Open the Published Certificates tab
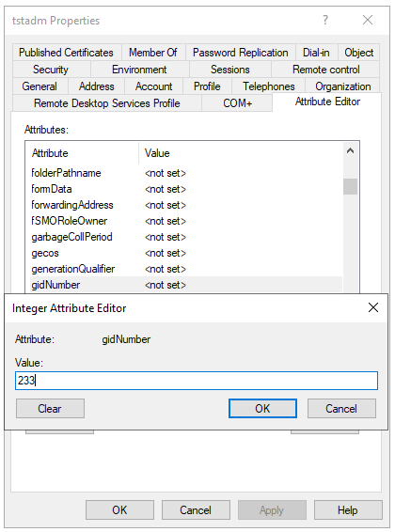The height and width of the screenshot is (532, 395). [x=66, y=53]
